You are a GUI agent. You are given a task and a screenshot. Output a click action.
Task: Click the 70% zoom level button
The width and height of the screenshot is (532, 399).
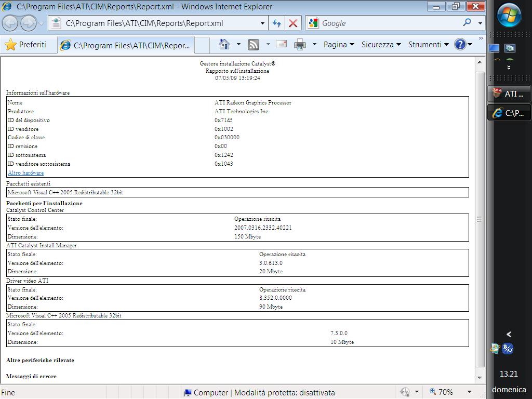442,392
